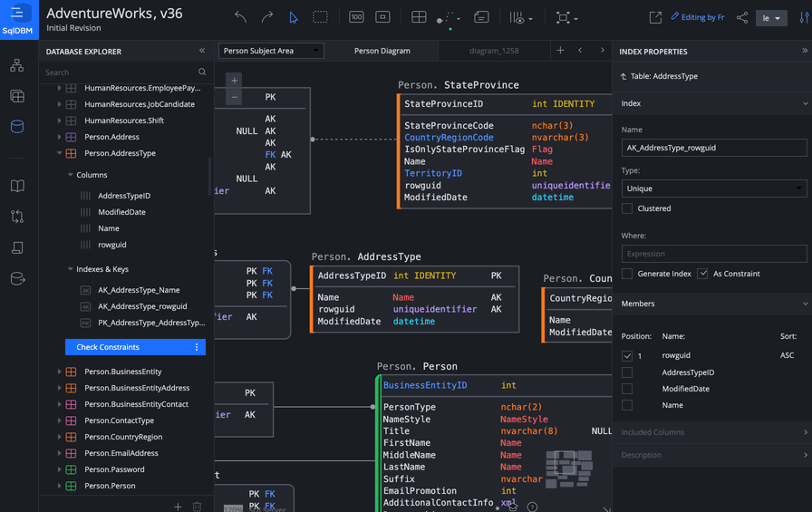
Task: Open the column view mode icon
Action: coord(520,18)
